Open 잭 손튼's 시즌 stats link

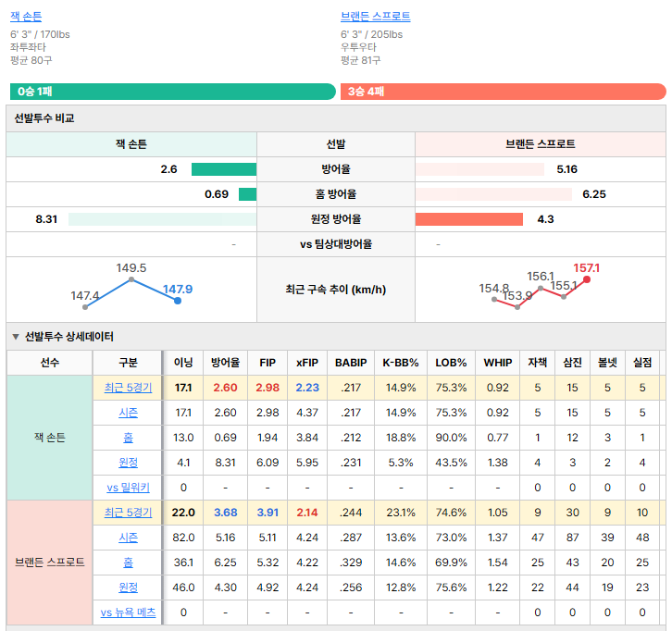pos(128,413)
